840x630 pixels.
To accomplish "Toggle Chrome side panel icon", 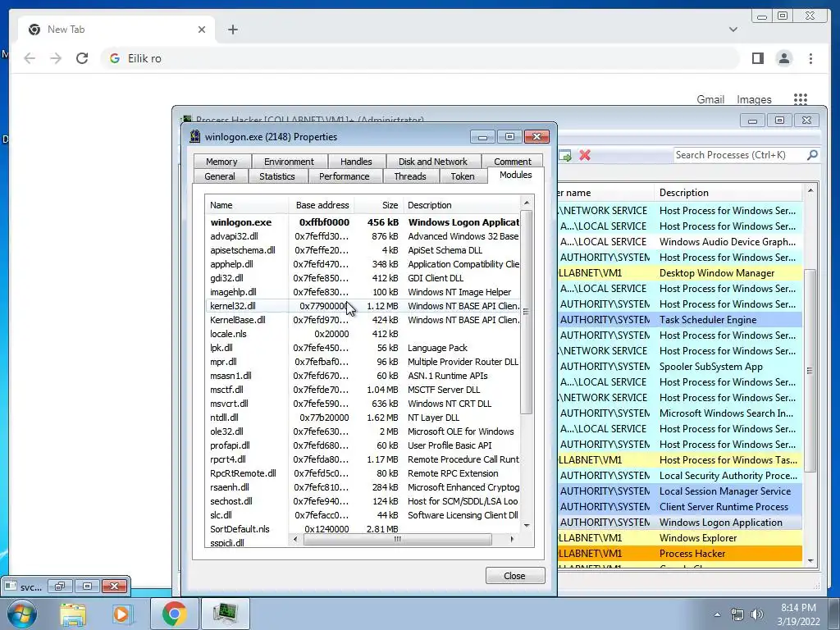I will click(x=757, y=58).
